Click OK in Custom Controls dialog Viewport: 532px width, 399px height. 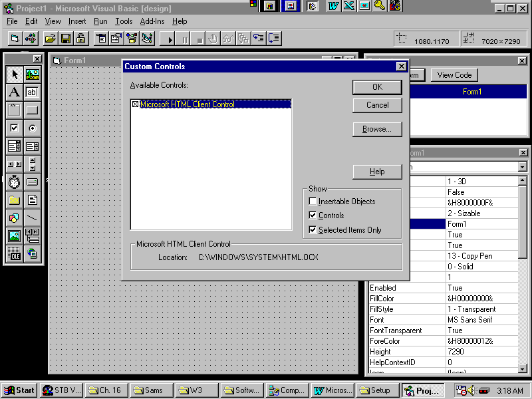377,87
